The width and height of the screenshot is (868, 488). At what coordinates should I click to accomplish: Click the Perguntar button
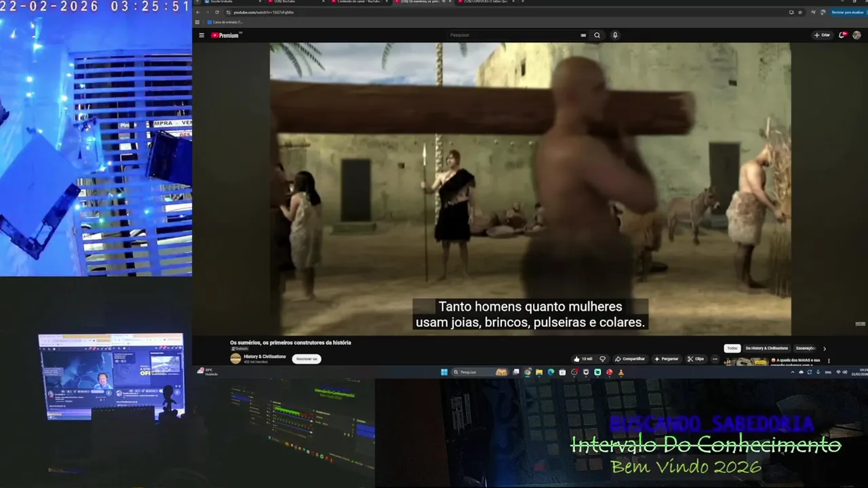[667, 359]
